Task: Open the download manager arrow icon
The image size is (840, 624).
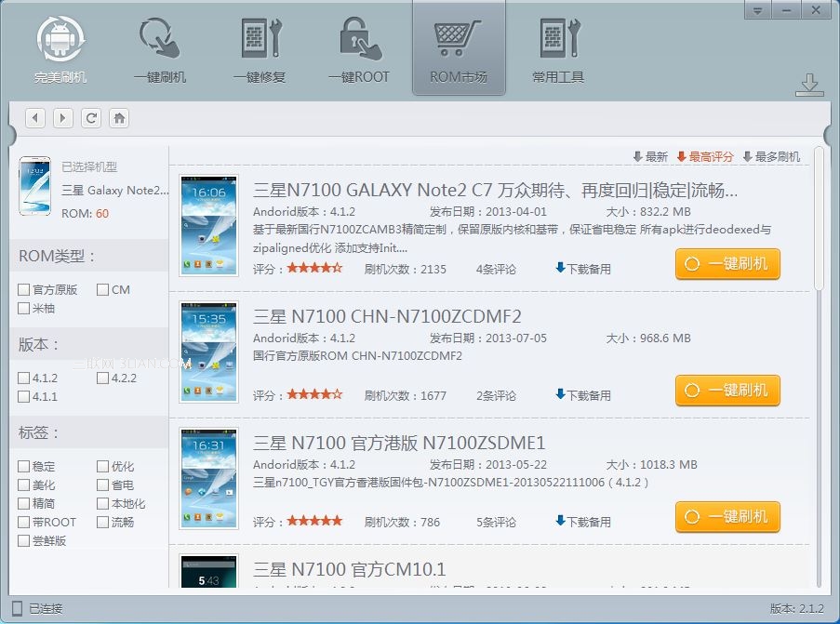Action: [x=809, y=86]
